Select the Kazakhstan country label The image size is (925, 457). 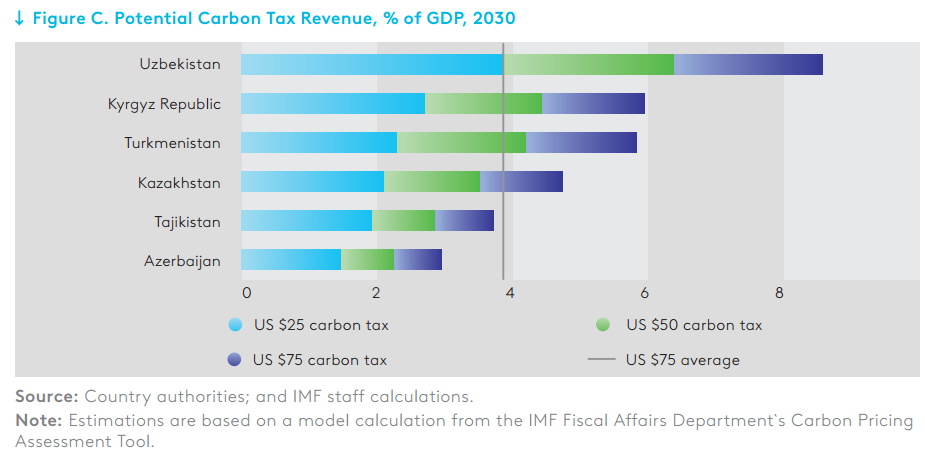(179, 183)
